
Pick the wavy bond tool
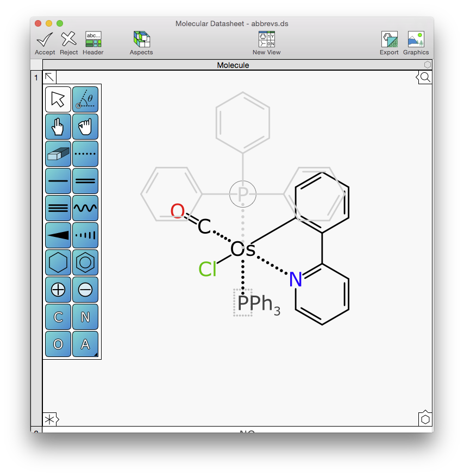pyautogui.click(x=85, y=208)
